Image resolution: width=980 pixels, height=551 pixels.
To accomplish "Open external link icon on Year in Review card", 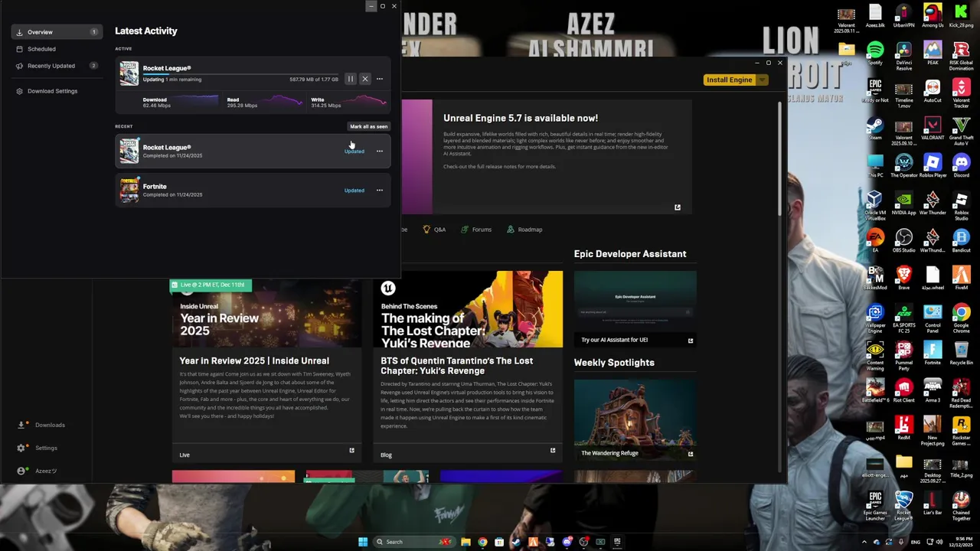I will (x=351, y=451).
